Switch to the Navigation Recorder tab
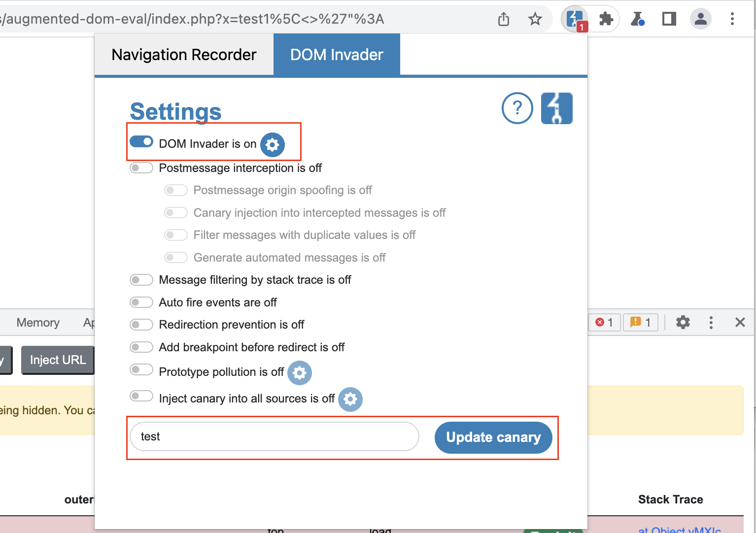 (184, 55)
